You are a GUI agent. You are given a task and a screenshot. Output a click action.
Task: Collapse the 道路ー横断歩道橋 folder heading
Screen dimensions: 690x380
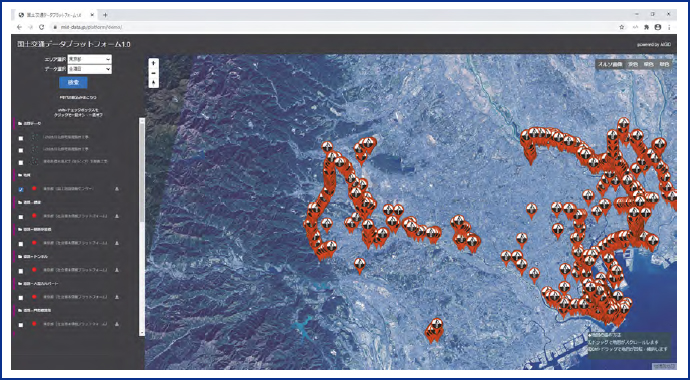[x=35, y=230]
